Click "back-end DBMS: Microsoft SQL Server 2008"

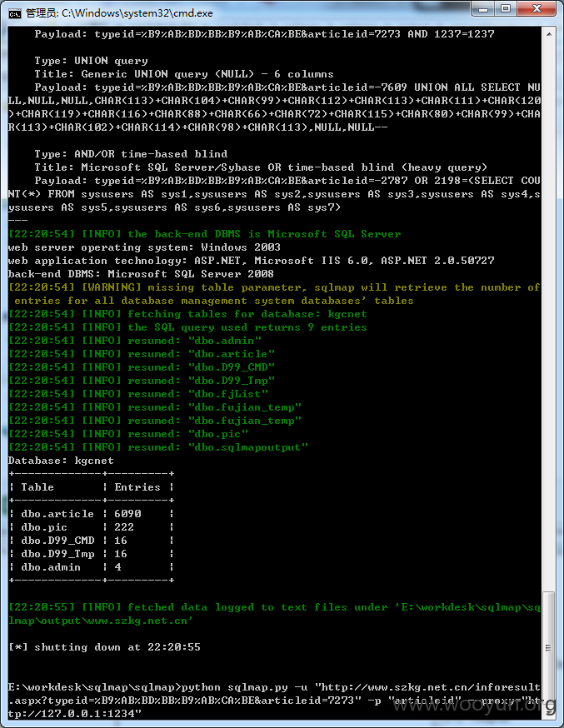pyautogui.click(x=141, y=274)
